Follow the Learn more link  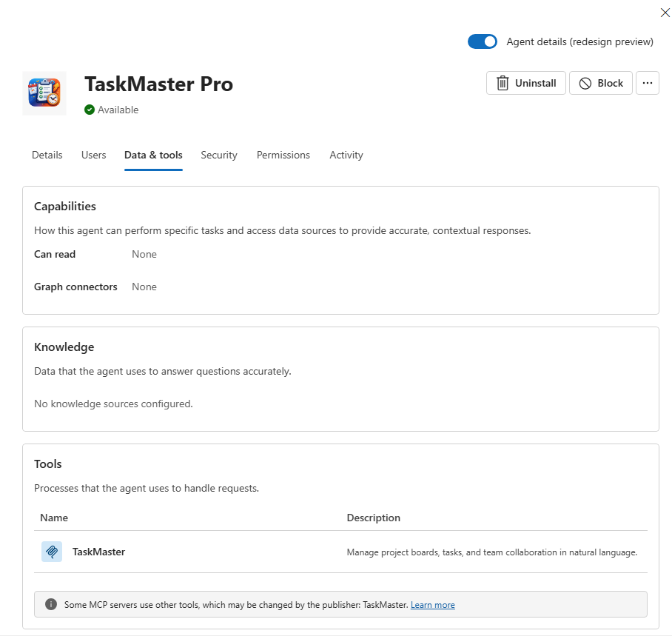coord(432,605)
